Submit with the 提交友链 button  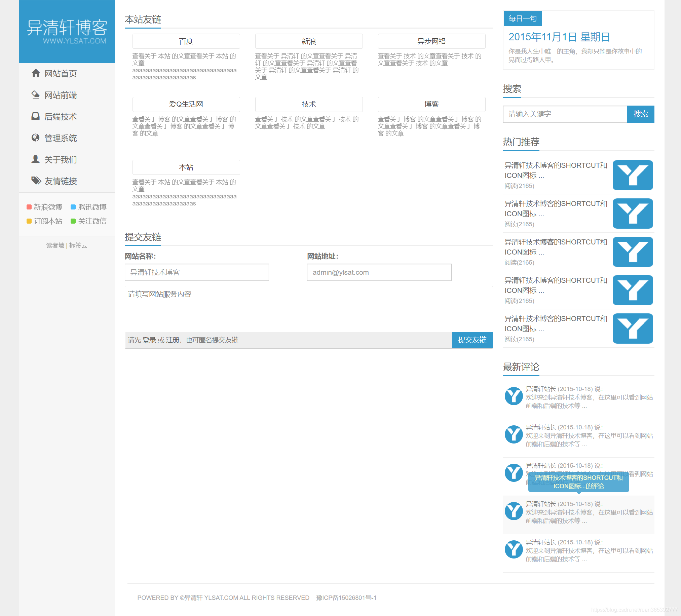coord(472,340)
